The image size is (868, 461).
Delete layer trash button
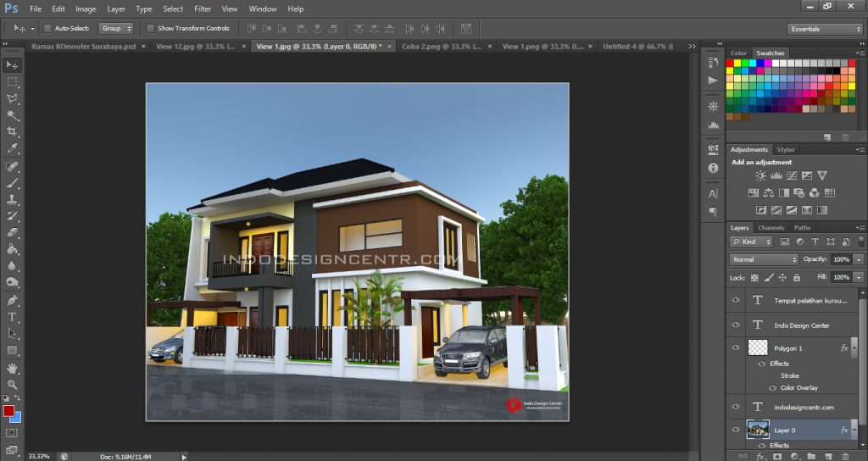(845, 457)
